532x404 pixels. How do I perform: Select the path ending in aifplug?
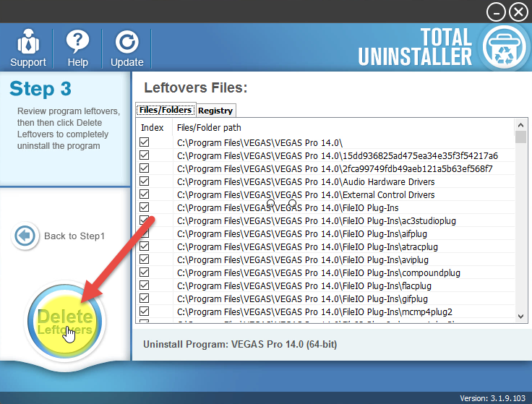tap(302, 233)
